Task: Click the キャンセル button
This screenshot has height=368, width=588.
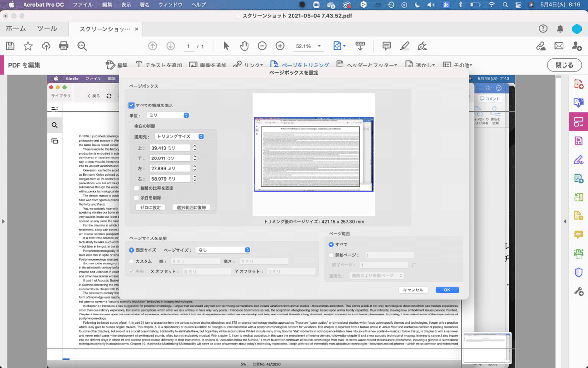Action: coord(414,289)
